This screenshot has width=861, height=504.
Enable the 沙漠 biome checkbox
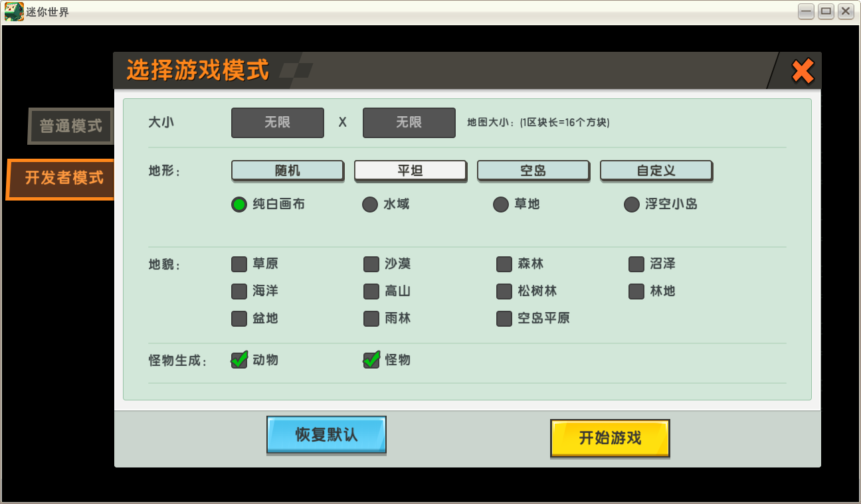point(371,264)
